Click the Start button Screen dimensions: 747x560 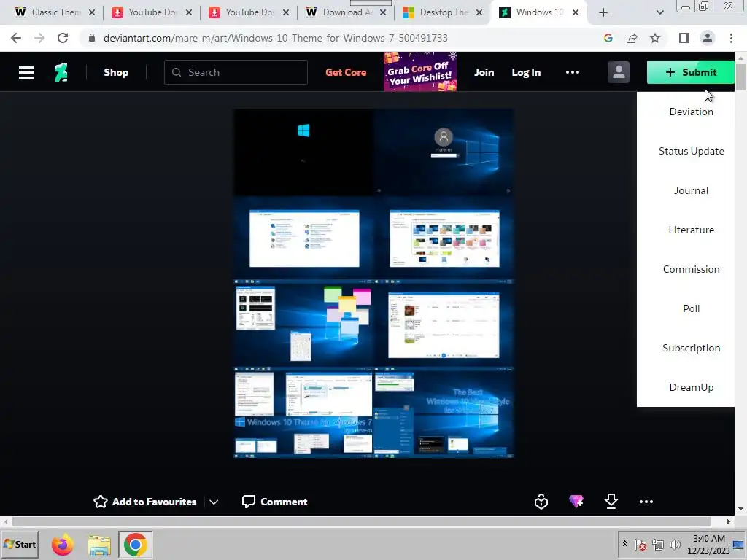[x=20, y=544]
